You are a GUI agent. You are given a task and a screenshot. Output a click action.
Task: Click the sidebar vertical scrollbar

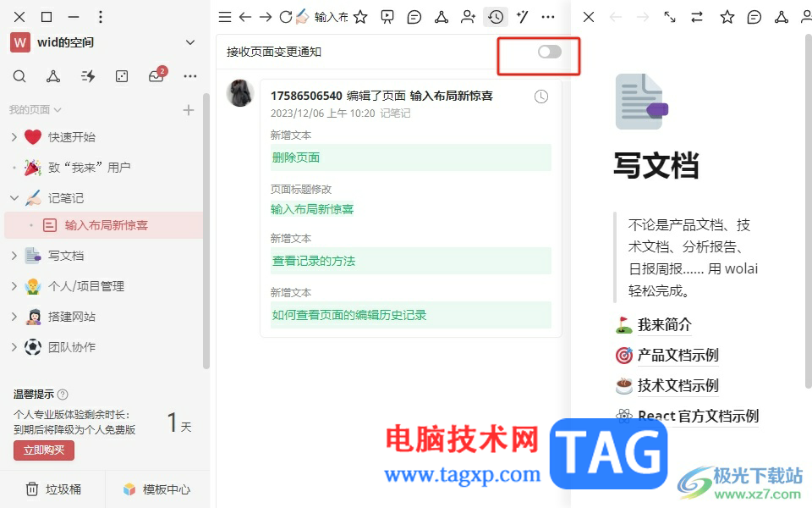click(x=206, y=230)
